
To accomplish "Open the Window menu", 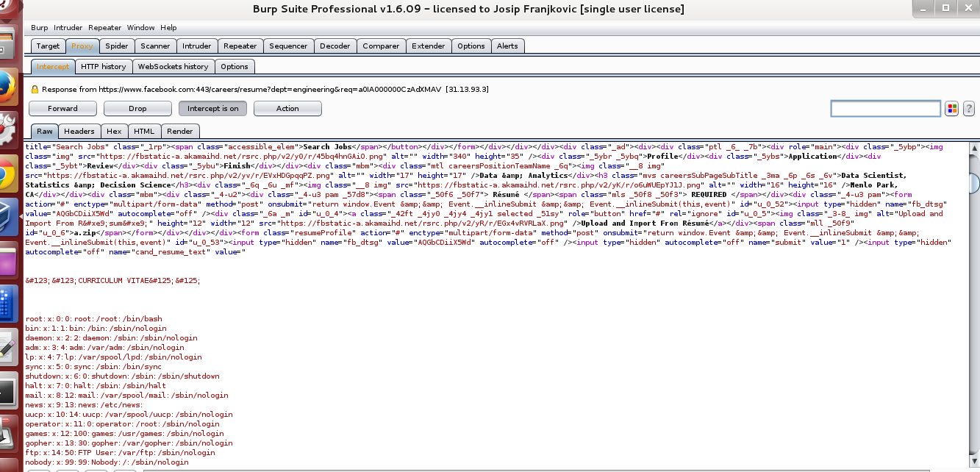I will coord(141,27).
